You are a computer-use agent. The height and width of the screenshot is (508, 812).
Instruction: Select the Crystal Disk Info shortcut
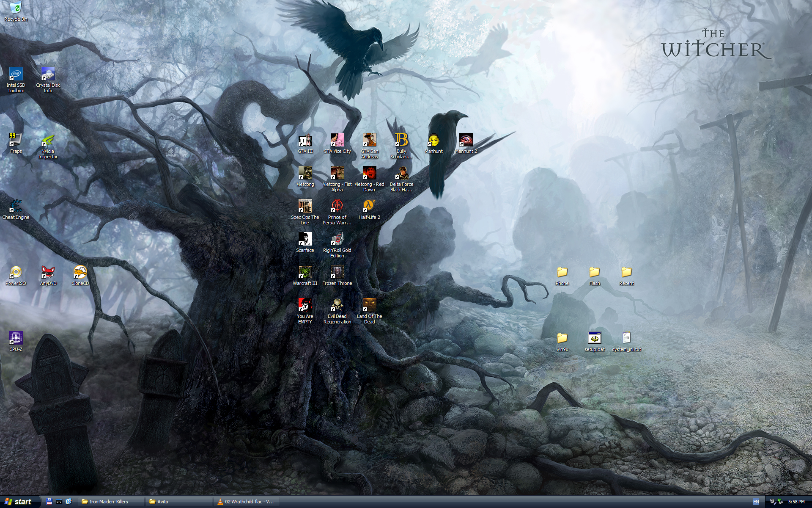pyautogui.click(x=48, y=74)
